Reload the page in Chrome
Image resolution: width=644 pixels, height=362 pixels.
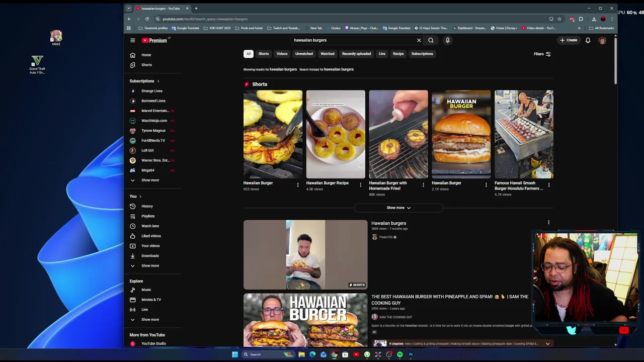click(147, 19)
